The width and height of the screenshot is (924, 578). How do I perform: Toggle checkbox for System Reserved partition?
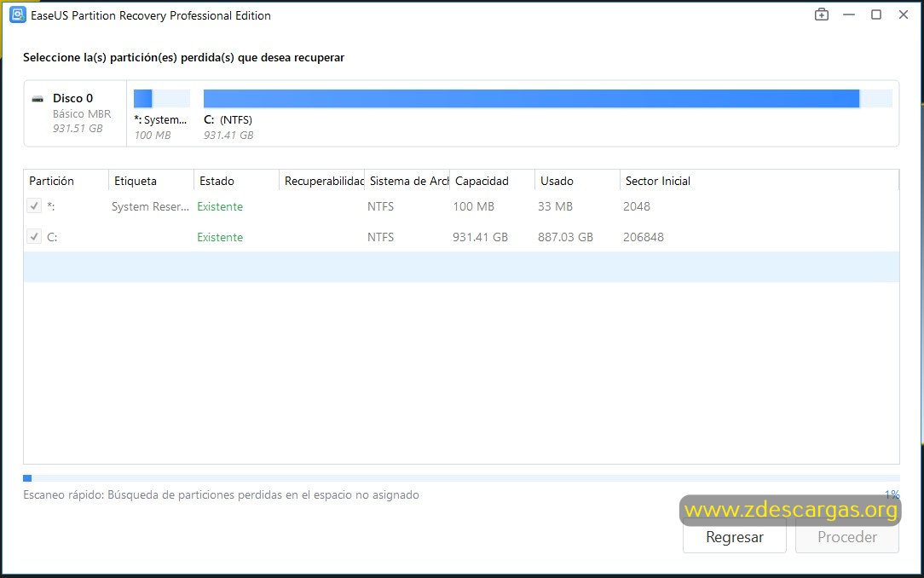point(34,206)
